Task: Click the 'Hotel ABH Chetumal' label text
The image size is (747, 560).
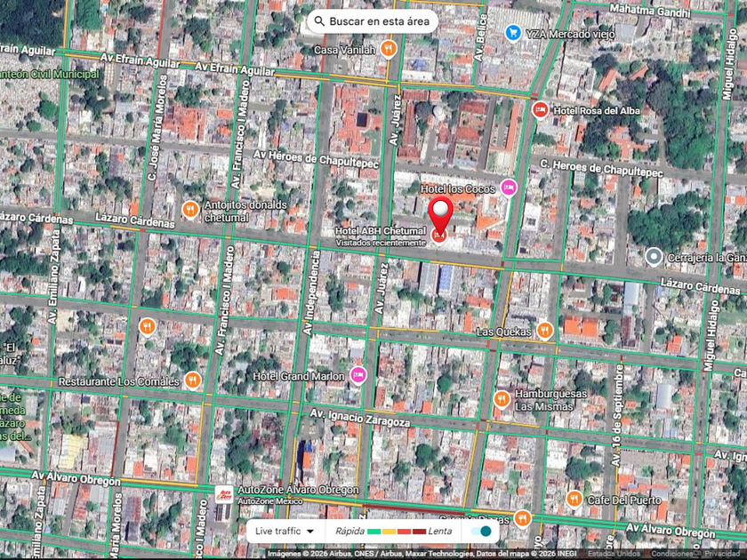Action: pyautogui.click(x=381, y=231)
